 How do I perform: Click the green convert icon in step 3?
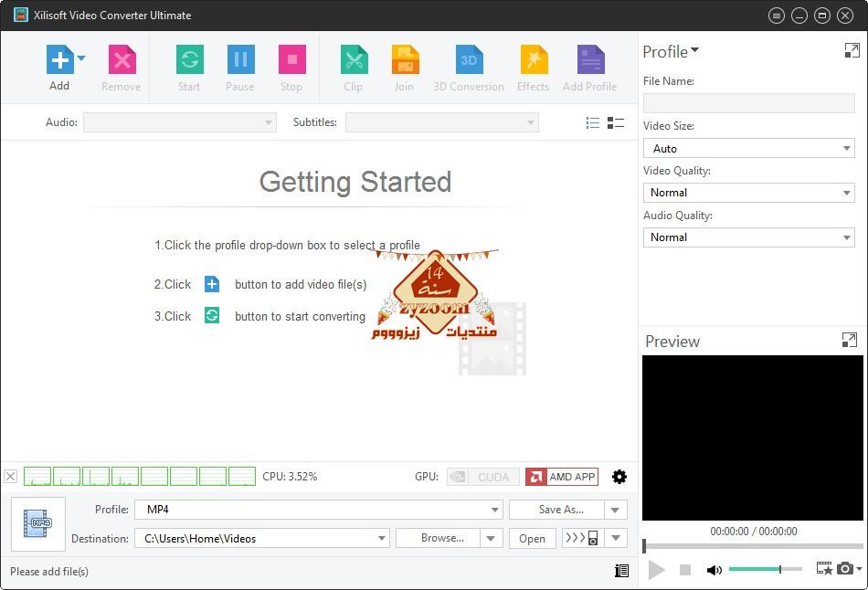(x=212, y=315)
